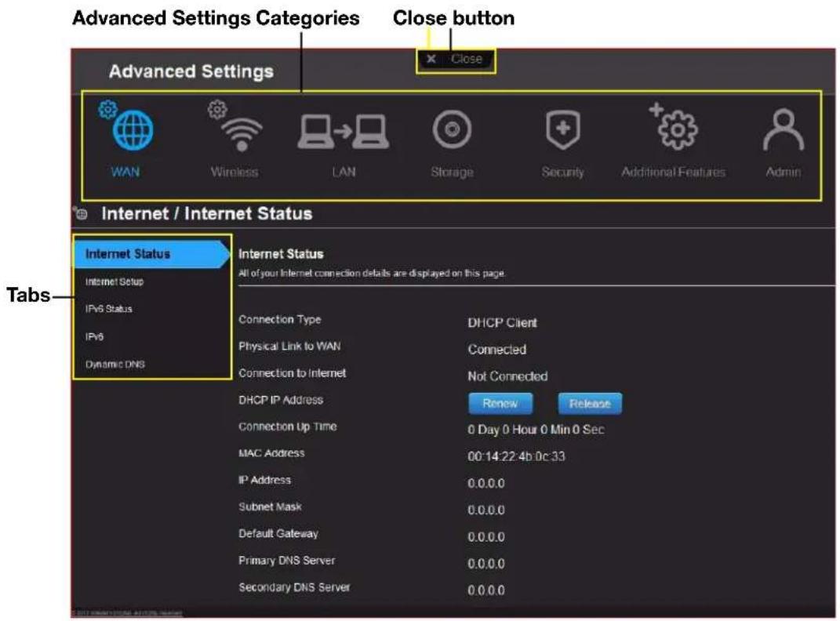Click the MAC address value 00:14:22:4b:0c:33
Screen dimensions: 840x621
[516, 456]
